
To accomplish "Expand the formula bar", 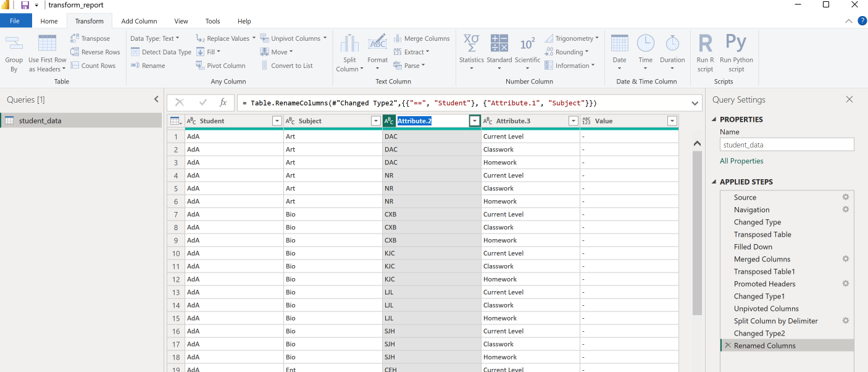I will [696, 103].
